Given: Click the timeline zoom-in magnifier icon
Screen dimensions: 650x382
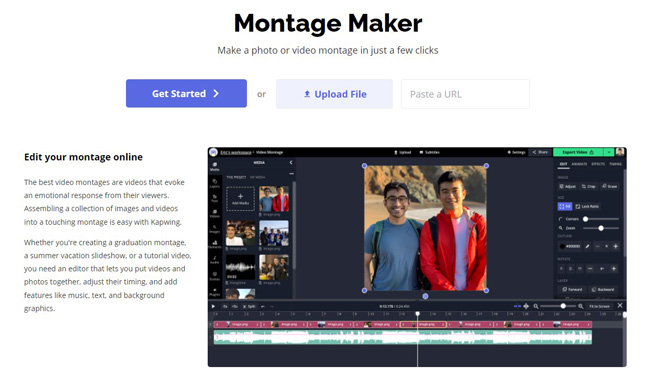Looking at the screenshot, I should [581, 306].
